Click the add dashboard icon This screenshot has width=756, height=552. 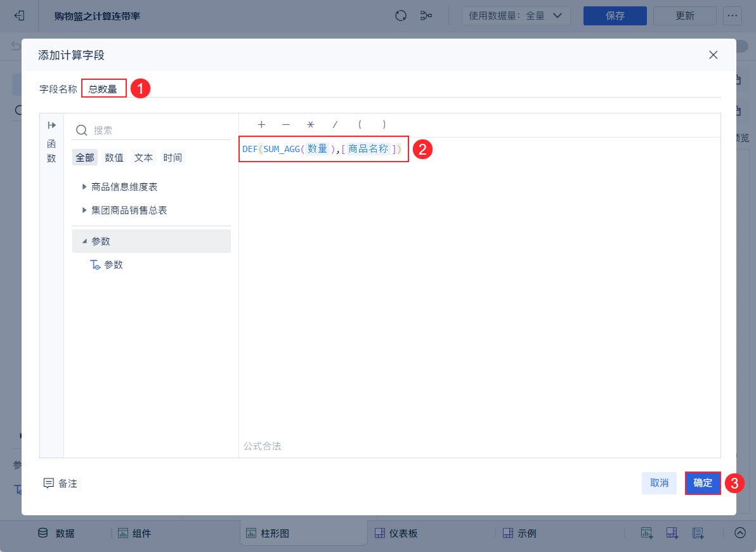coord(672,533)
